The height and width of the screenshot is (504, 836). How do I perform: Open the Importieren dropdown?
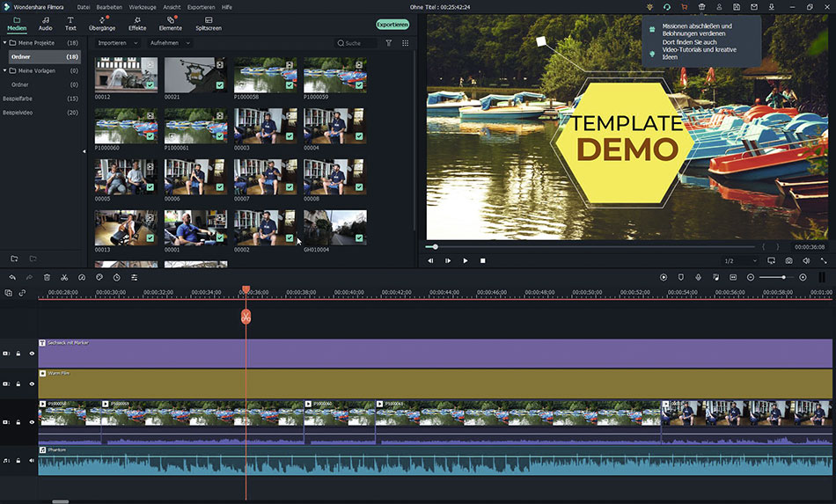(x=117, y=43)
